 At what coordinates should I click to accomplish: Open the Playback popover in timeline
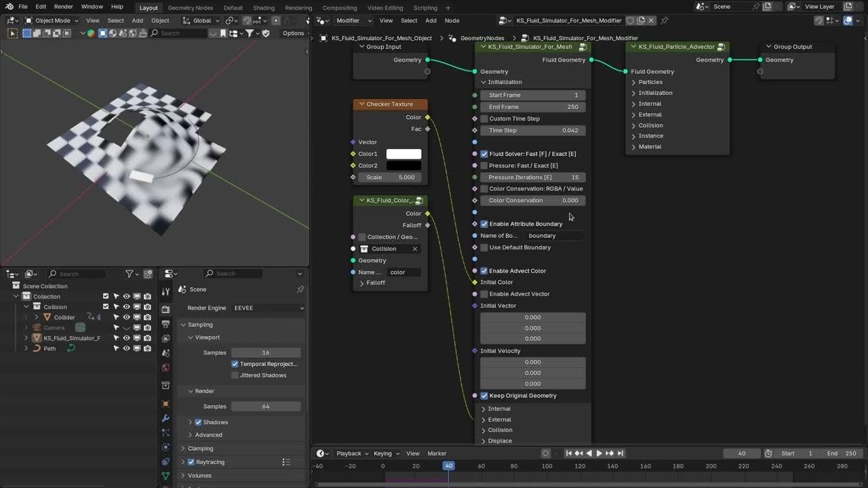[349, 453]
